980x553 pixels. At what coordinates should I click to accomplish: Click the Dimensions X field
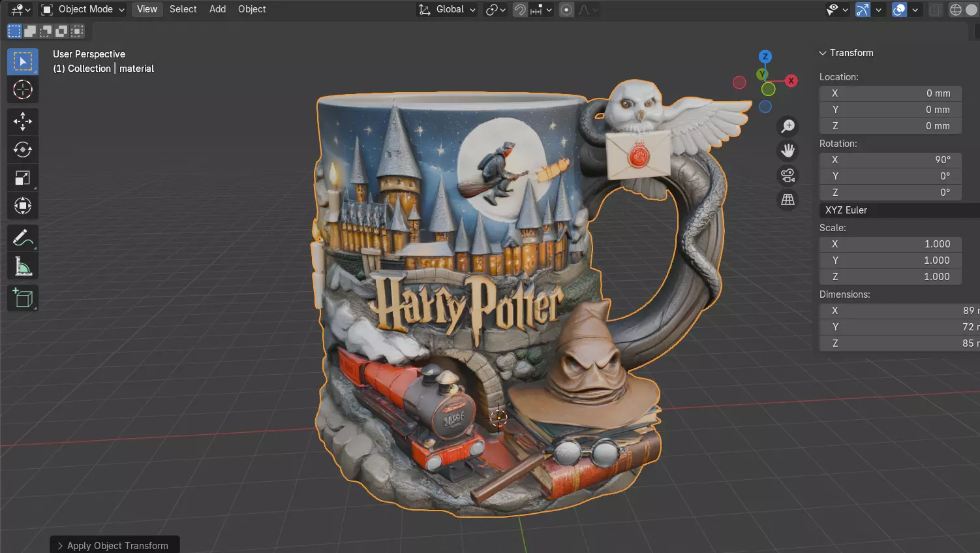click(x=900, y=311)
